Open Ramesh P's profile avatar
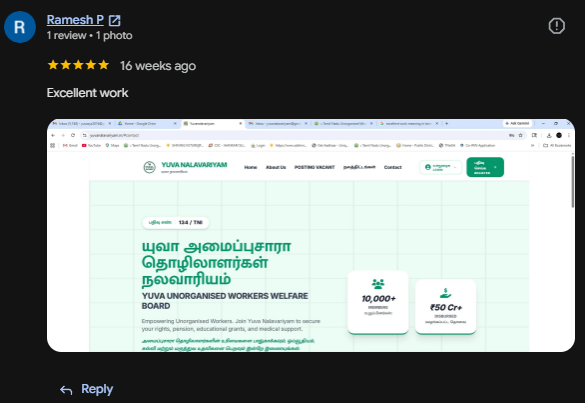The width and height of the screenshot is (585, 403). [20, 27]
